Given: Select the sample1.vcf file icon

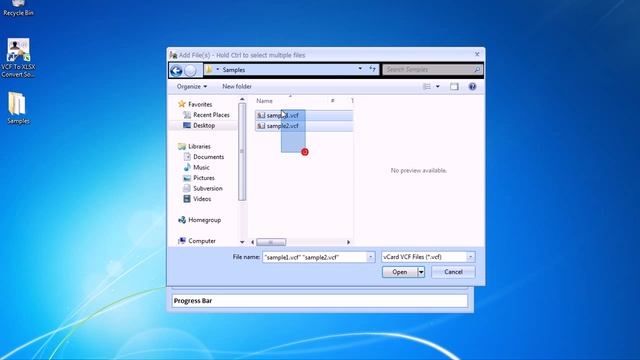Looking at the screenshot, I should [x=261, y=116].
